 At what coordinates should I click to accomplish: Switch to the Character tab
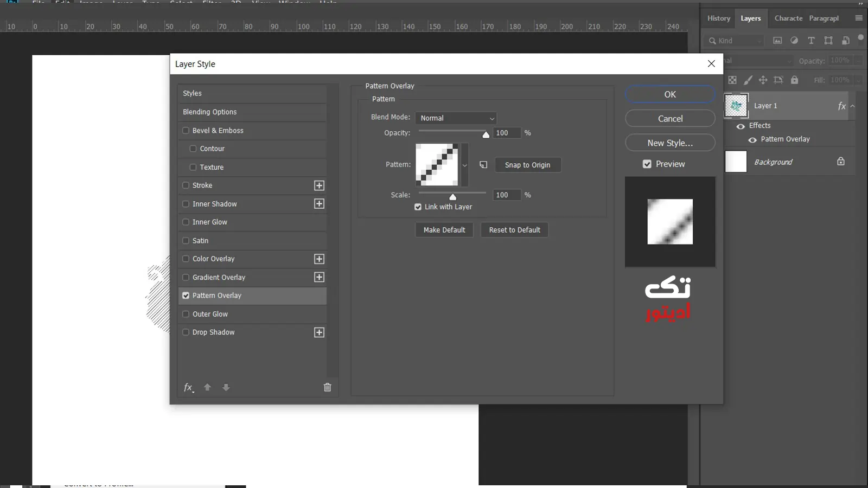tap(788, 18)
